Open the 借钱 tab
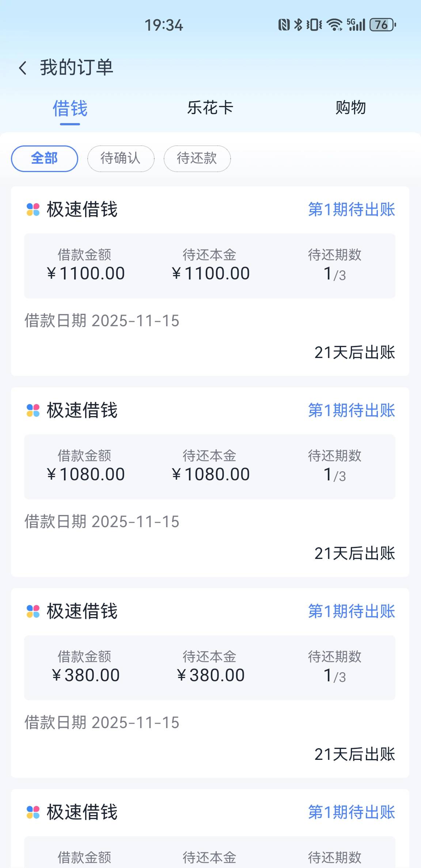 70,109
